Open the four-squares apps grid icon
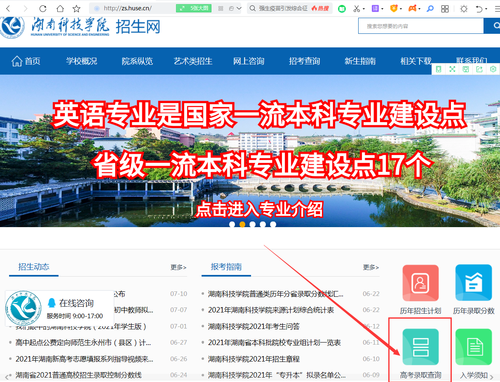 click(445, 9)
